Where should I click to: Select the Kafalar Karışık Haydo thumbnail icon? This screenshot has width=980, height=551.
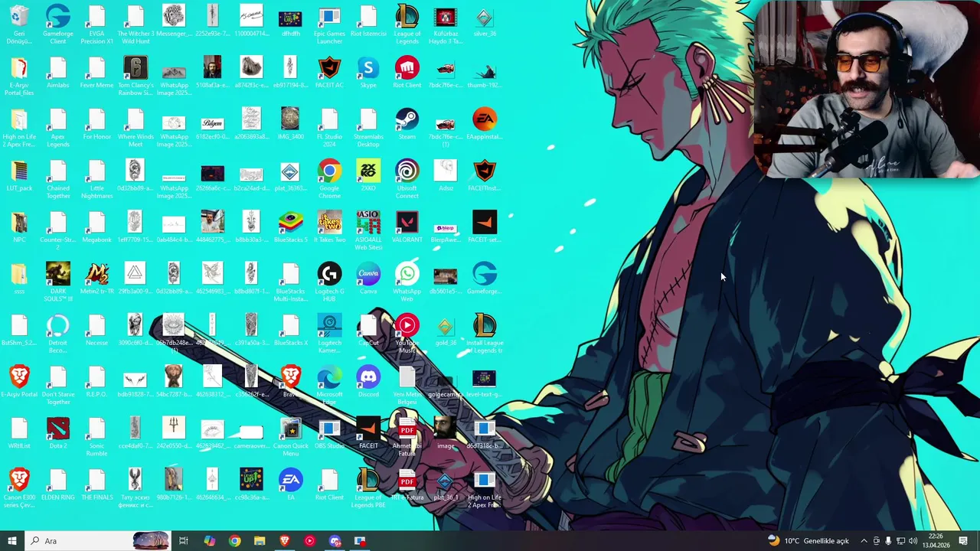coord(446,24)
